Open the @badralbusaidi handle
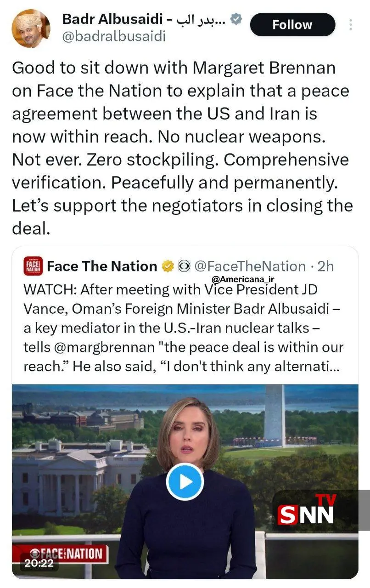This screenshot has height=588, width=370. (x=114, y=37)
